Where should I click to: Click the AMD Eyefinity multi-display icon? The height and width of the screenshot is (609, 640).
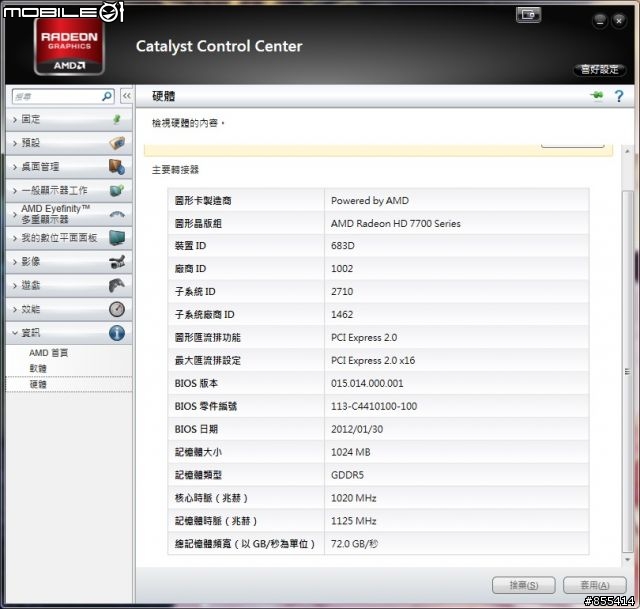(117, 214)
